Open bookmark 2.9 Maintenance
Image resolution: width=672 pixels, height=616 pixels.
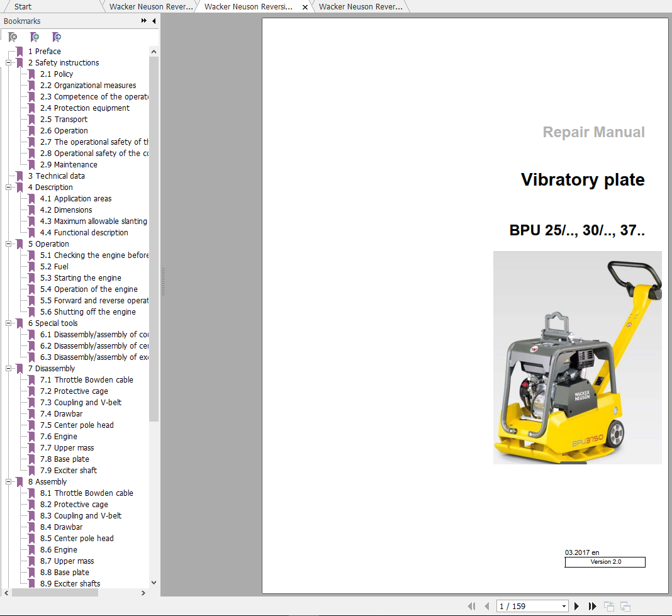pyautogui.click(x=69, y=165)
